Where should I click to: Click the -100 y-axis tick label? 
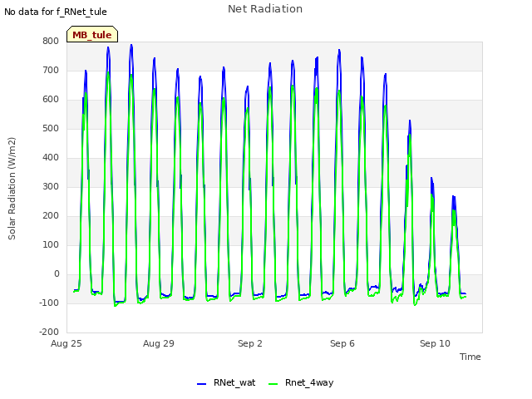click(x=49, y=303)
